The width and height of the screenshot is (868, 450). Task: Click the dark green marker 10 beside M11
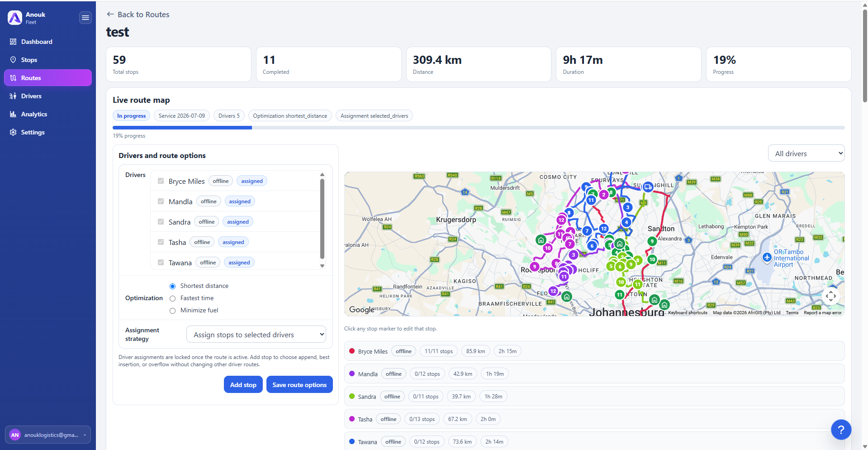click(652, 259)
